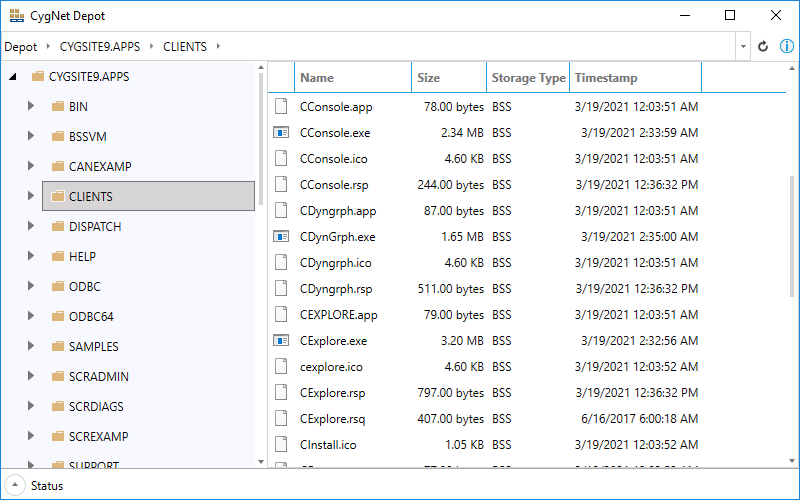Click the Status label in bottom bar
The image size is (800, 500).
47,486
